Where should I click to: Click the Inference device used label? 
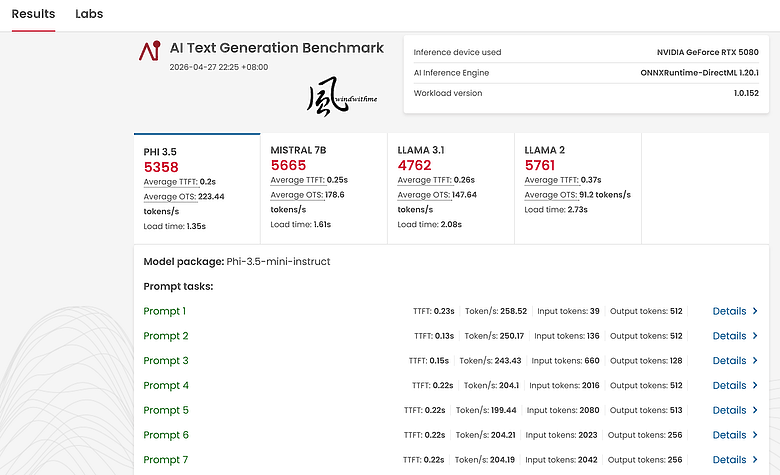457,52
